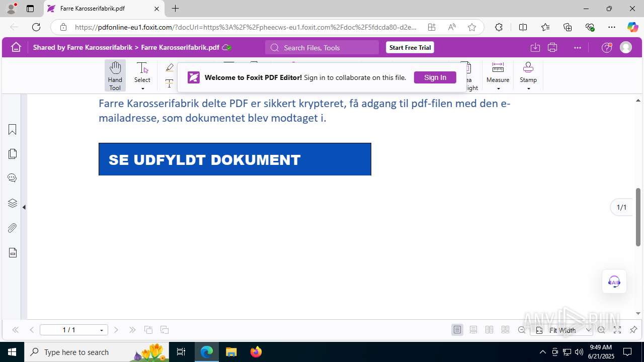The height and width of the screenshot is (362, 644).
Task: Enable single page continuous view
Action: pos(473,330)
